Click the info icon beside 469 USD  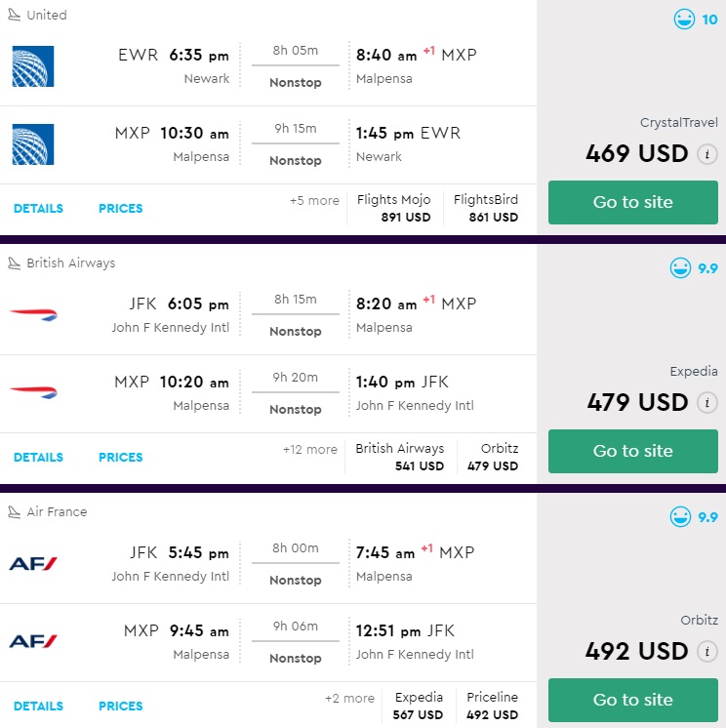[x=707, y=154]
